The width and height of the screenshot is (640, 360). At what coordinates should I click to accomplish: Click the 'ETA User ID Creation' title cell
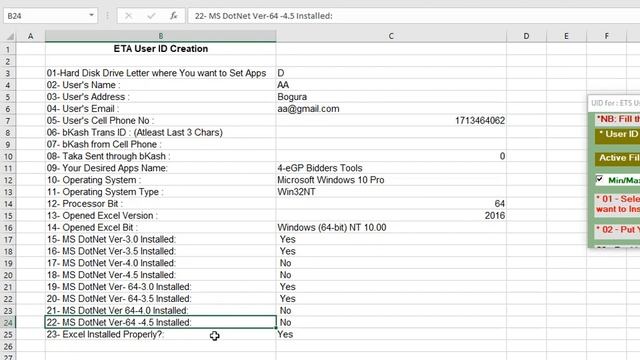point(160,49)
